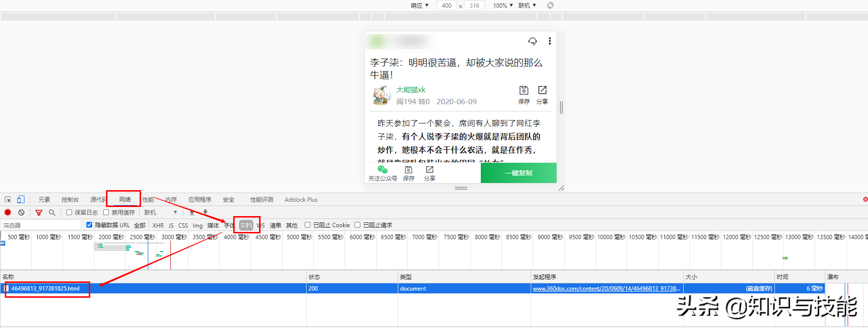Switch to 元素 panel tab

44,199
